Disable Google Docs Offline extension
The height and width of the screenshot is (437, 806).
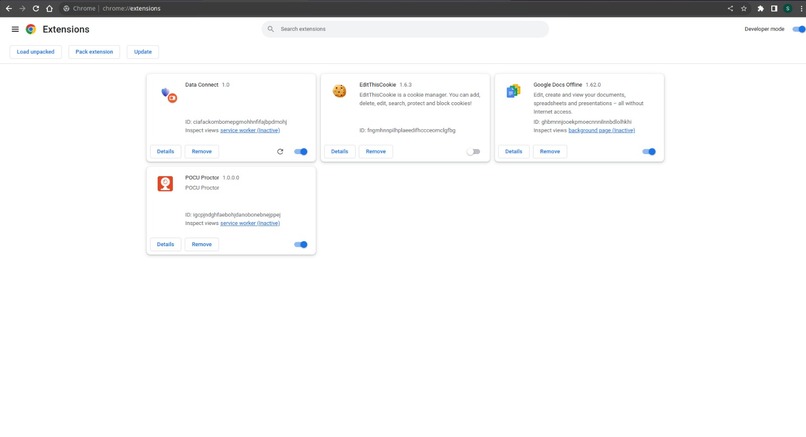click(x=649, y=152)
